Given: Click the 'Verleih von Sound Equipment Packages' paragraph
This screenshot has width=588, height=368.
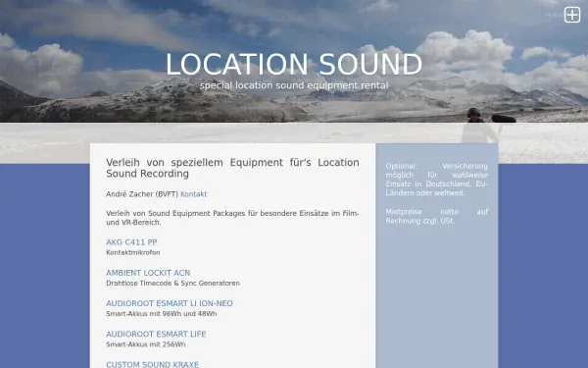Looking at the screenshot, I should (232, 218).
